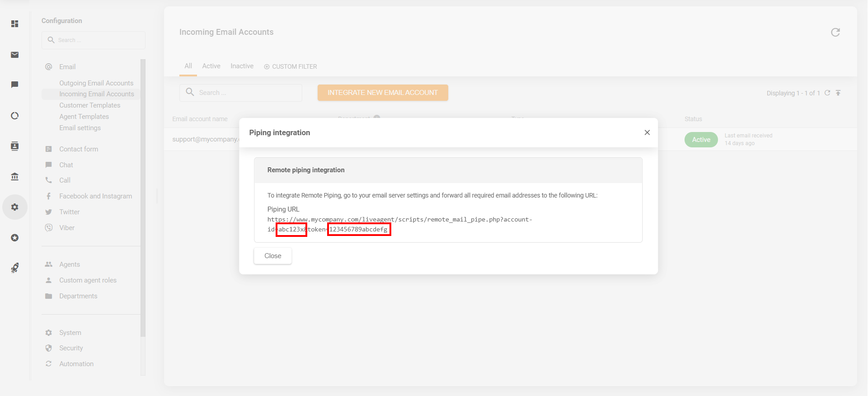This screenshot has width=868, height=396.
Task: Click the rocket icon in the left rail
Action: point(15,268)
